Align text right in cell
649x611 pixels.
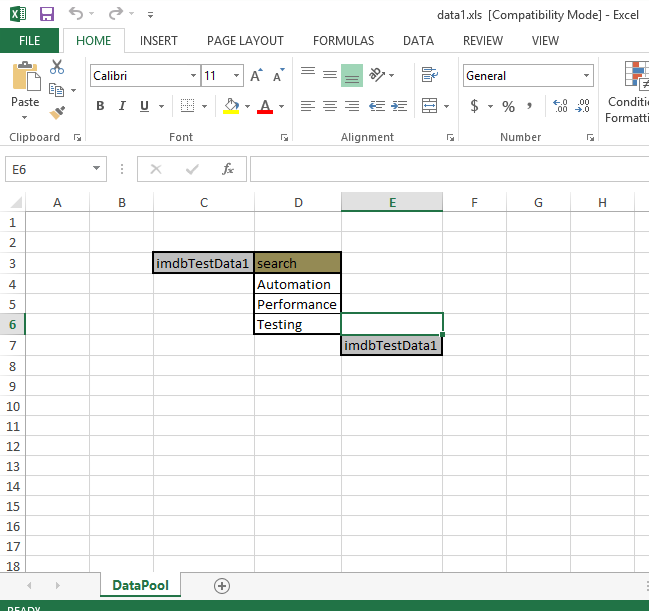click(352, 106)
